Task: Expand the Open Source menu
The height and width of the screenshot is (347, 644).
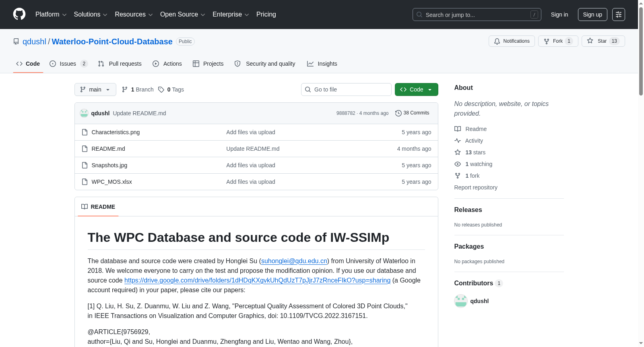Action: point(183,15)
